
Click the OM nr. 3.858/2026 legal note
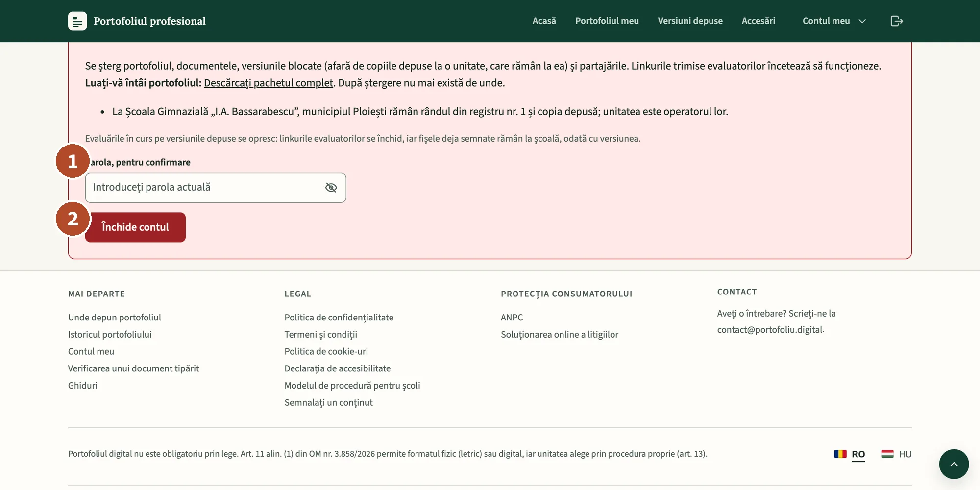388,454
